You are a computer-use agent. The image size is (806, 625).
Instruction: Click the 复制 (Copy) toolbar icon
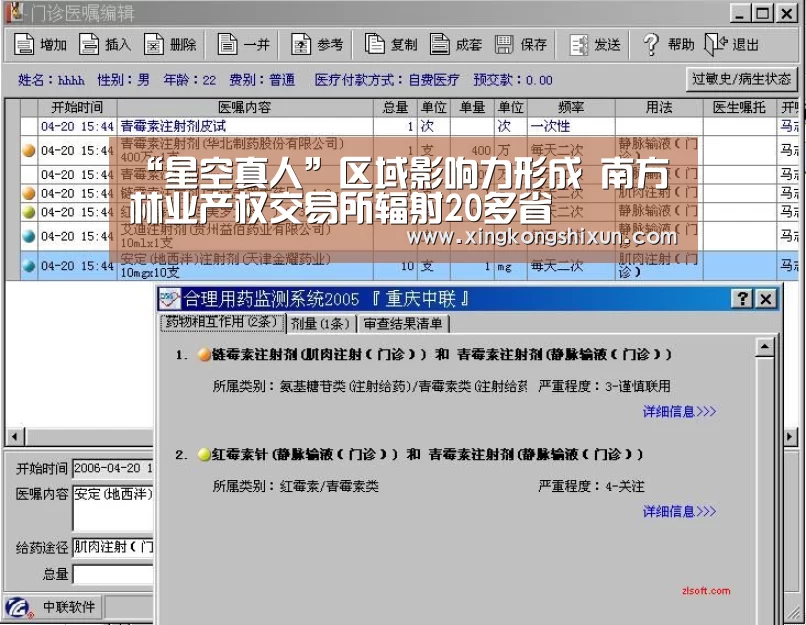pos(375,45)
